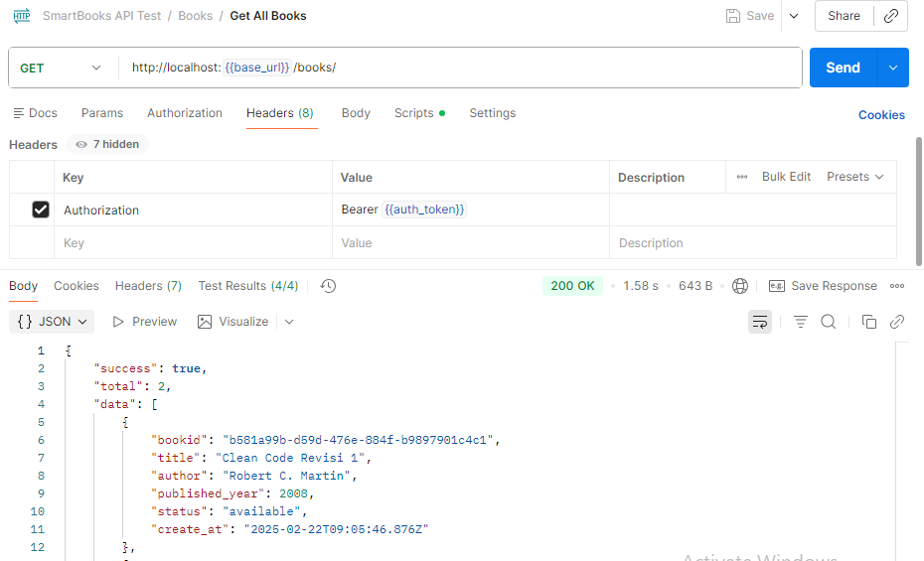Click the globe network info icon
The height and width of the screenshot is (561, 924).
(740, 286)
